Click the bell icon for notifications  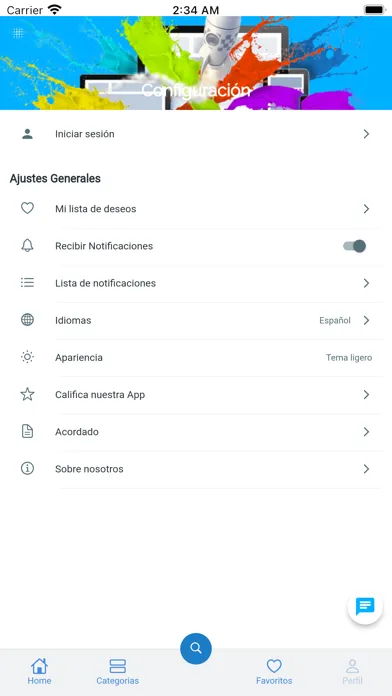(x=28, y=245)
